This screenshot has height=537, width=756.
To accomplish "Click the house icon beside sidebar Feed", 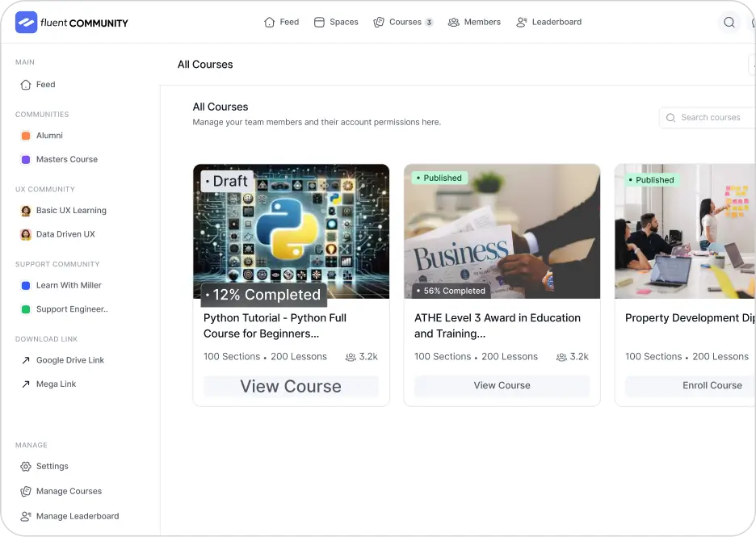I will point(26,85).
